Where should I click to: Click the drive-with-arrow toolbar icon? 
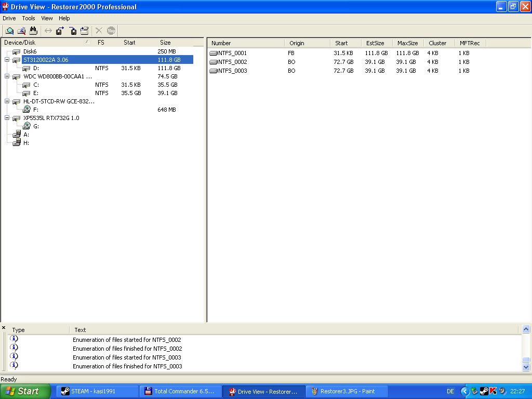(x=85, y=31)
